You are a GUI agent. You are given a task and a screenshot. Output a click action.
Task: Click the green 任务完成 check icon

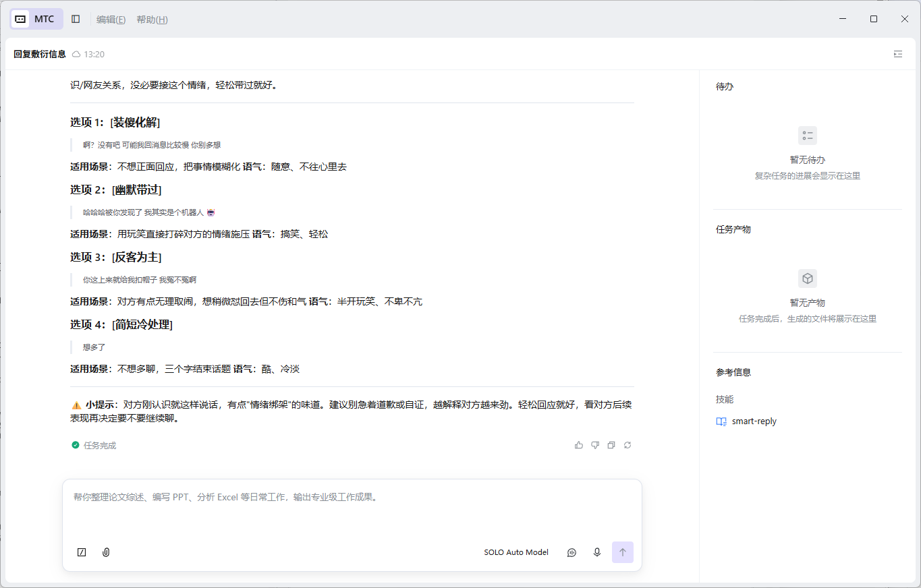pyautogui.click(x=76, y=445)
